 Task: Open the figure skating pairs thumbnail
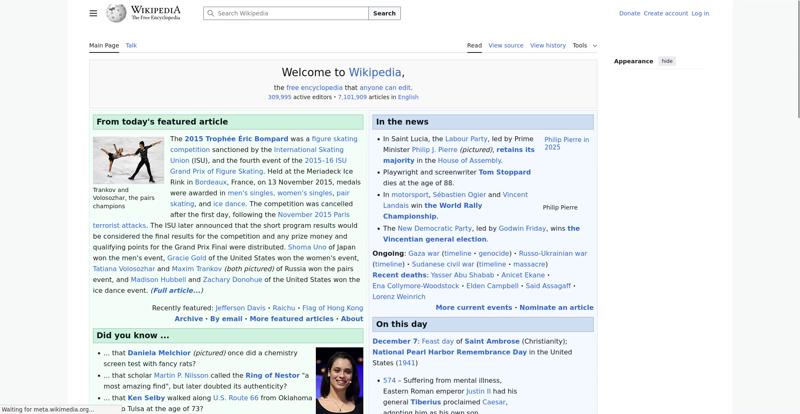tap(128, 160)
